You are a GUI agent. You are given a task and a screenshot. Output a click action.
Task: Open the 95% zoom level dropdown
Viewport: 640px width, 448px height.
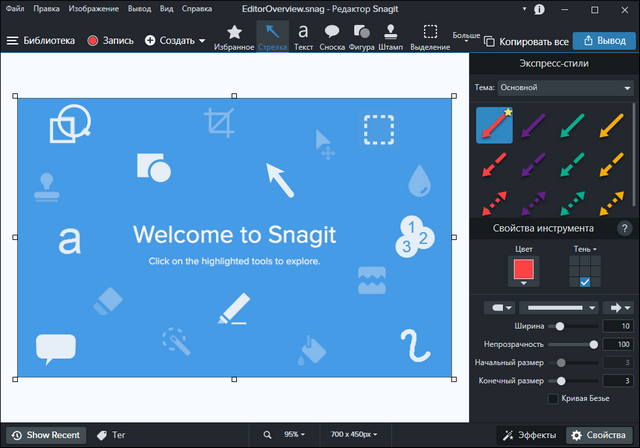[x=295, y=435]
